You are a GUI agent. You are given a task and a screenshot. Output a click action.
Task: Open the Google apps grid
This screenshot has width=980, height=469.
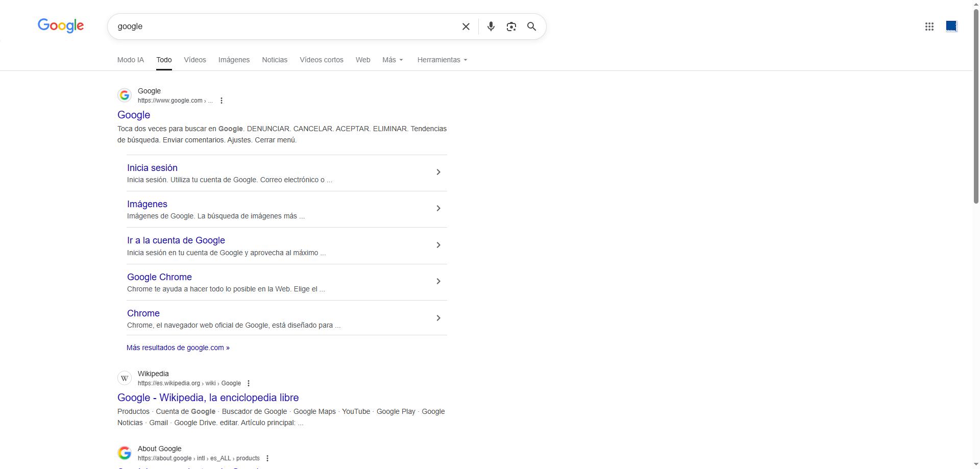click(929, 27)
